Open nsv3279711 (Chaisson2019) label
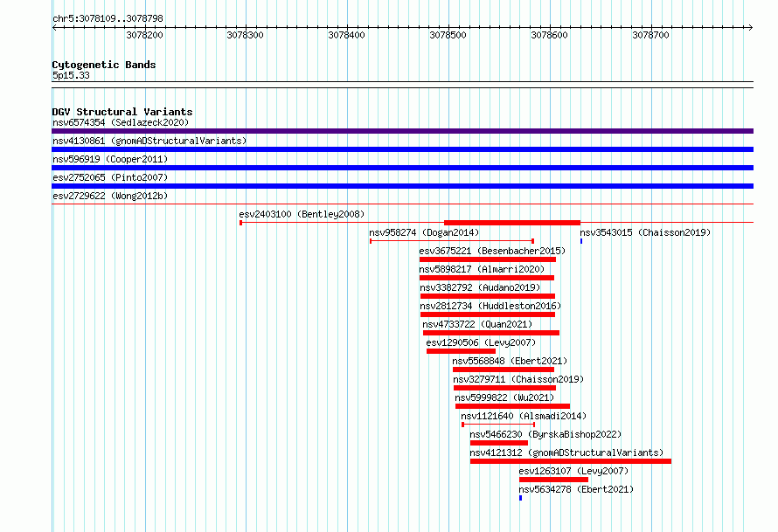Image resolution: width=778 pixels, height=532 pixels. [x=518, y=379]
